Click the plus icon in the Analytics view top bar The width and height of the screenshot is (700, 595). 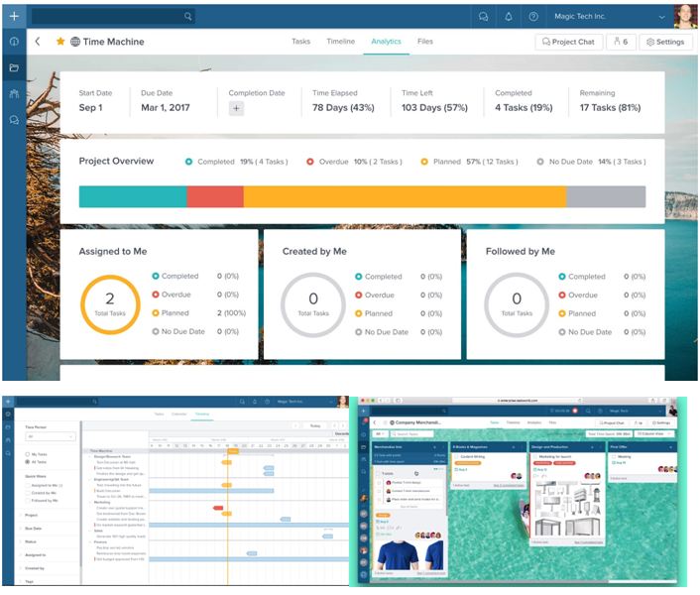click(14, 16)
